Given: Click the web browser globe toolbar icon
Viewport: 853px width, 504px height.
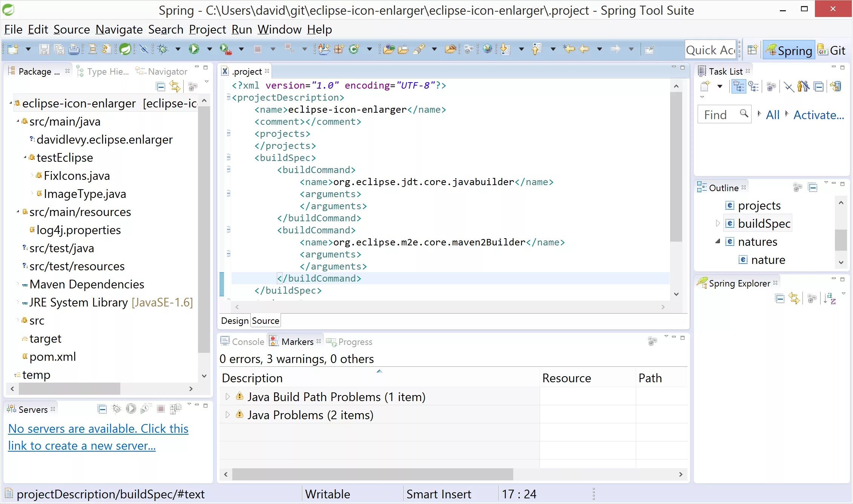Looking at the screenshot, I should 487,49.
